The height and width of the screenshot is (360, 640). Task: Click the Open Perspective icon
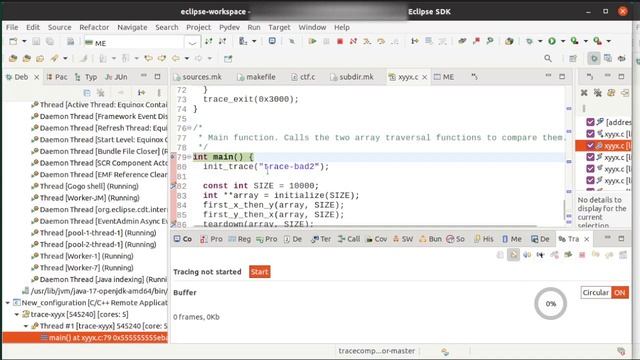(x=573, y=59)
